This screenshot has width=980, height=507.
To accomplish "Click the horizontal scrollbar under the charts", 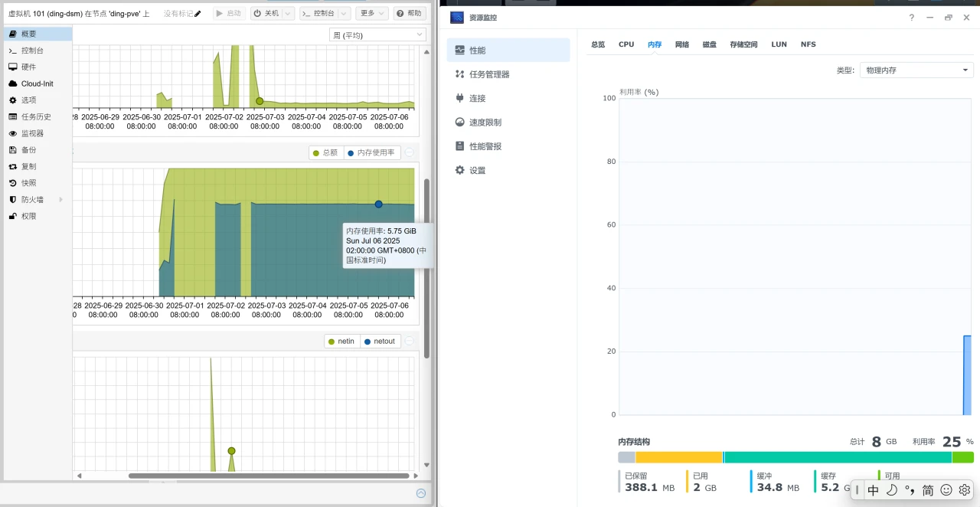I will click(268, 476).
